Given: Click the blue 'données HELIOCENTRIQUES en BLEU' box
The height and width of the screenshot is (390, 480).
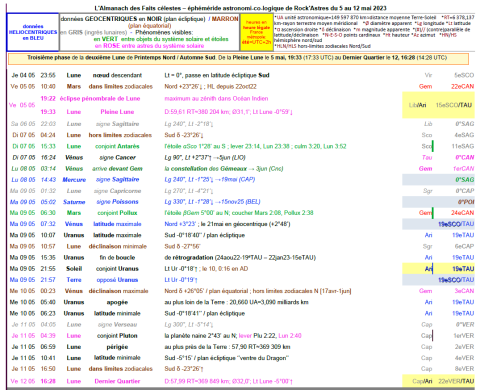Looking at the screenshot, I should [x=33, y=32].
